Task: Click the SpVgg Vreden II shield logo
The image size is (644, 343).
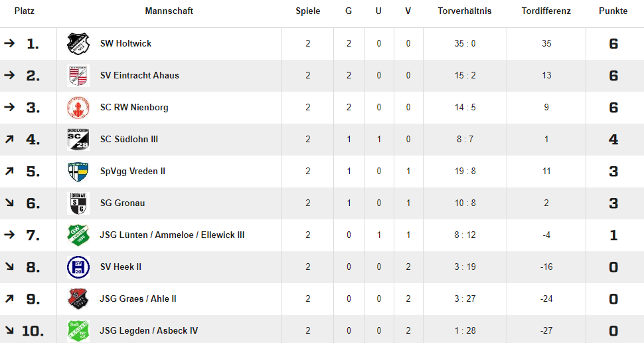Action: click(78, 171)
